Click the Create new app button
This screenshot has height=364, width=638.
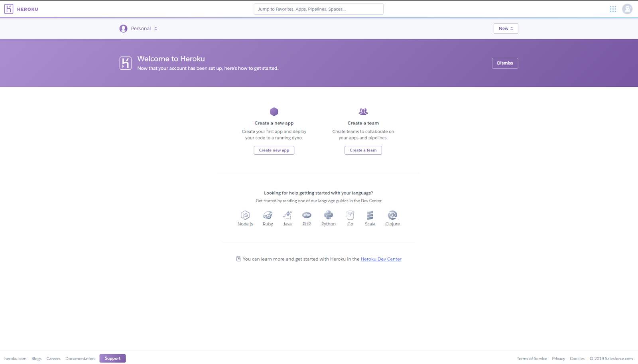point(274,150)
